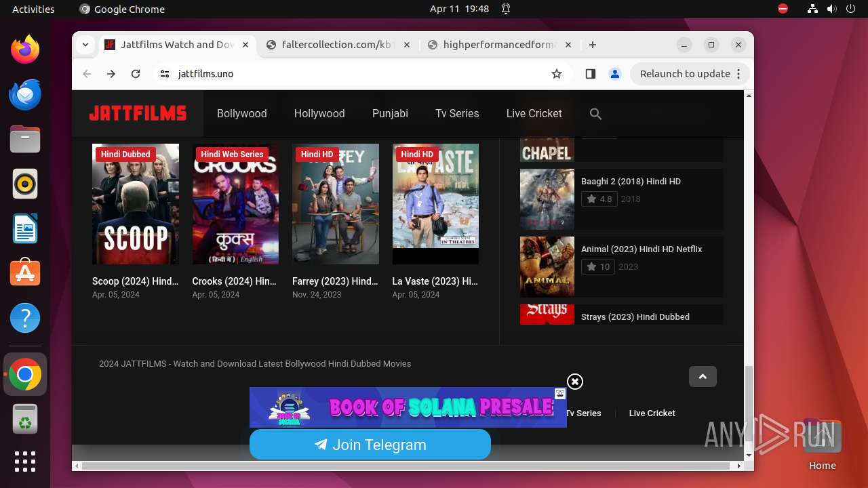Open the Tv Series menu
This screenshot has width=868, height=488.
tap(457, 114)
